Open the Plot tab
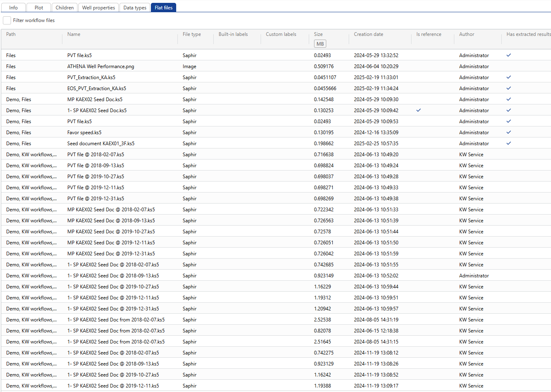 click(39, 7)
